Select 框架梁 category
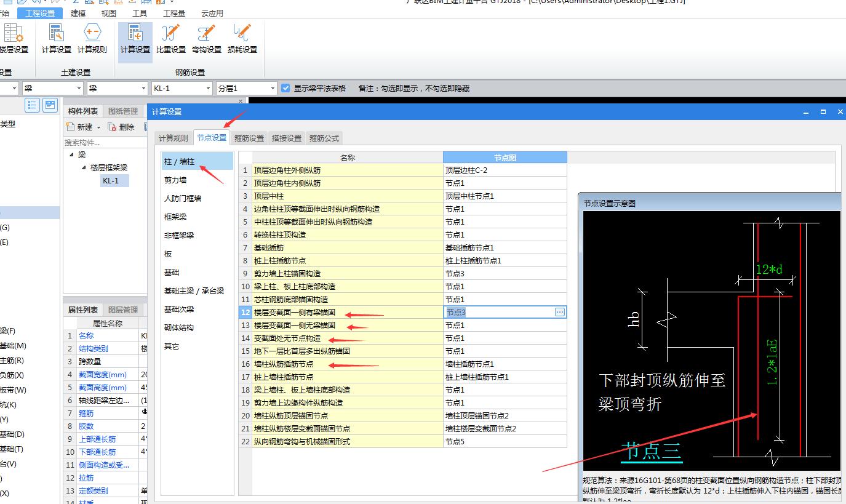The height and width of the screenshot is (504, 846). click(x=198, y=217)
